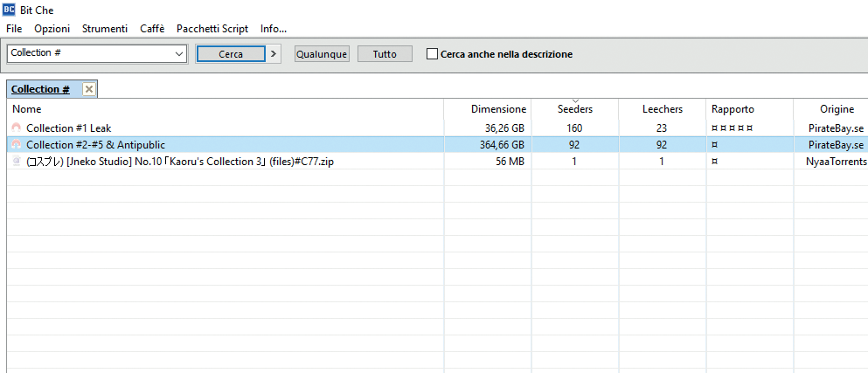Screen dimensions: 868x373
Task: Sort results by Seeders column header
Action: (x=574, y=109)
